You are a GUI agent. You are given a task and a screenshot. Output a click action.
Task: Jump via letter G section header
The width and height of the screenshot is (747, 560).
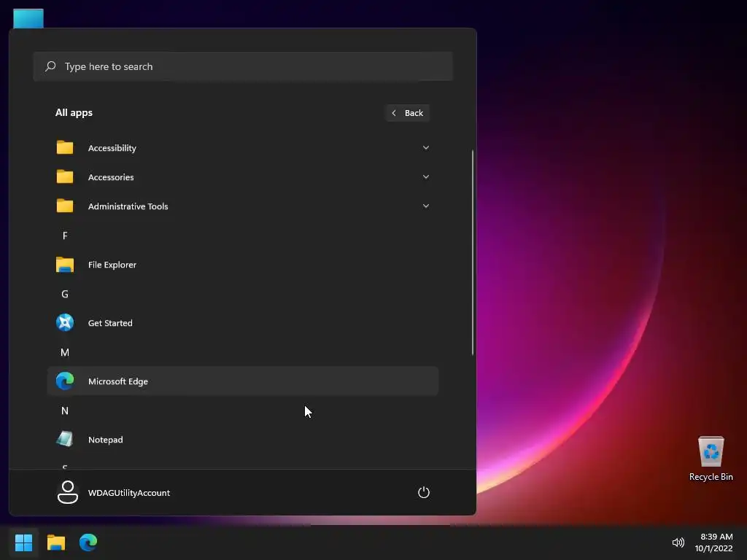pyautogui.click(x=65, y=294)
